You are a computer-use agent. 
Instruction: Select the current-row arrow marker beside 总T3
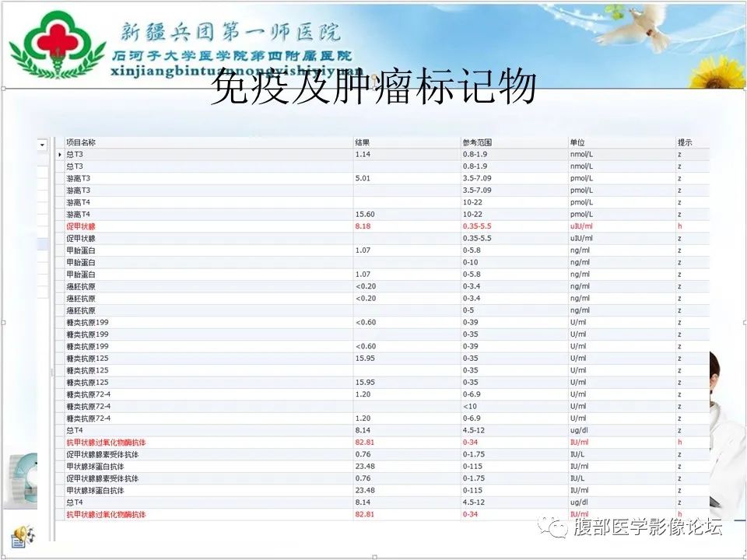point(60,155)
